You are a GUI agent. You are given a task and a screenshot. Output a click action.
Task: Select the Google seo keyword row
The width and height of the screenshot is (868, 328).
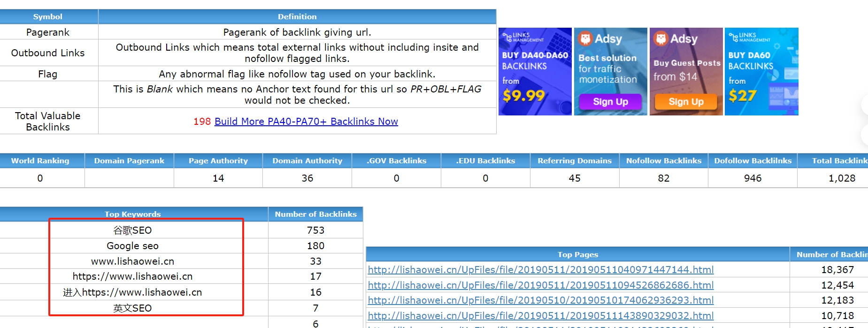[x=132, y=246]
